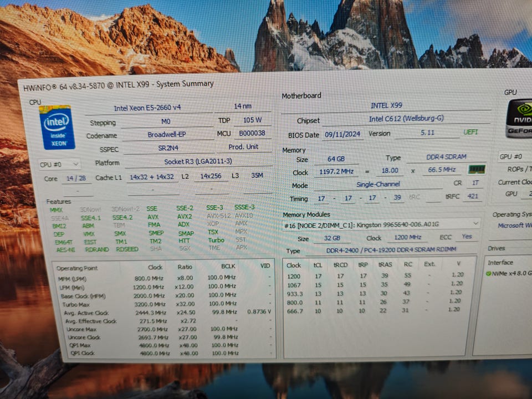Click the module type DDR4-2400 / PC4-19200 value
The height and width of the screenshot is (399, 532).
[391, 250]
